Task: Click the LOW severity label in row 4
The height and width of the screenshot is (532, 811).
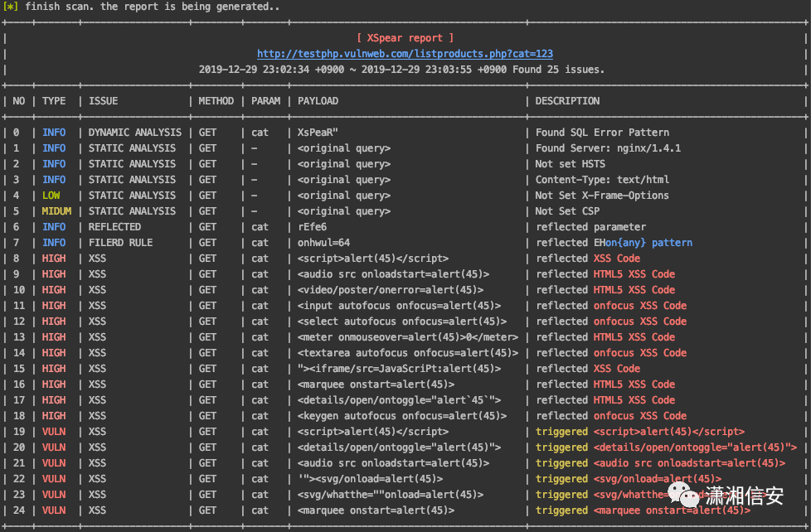Action: click(x=51, y=196)
